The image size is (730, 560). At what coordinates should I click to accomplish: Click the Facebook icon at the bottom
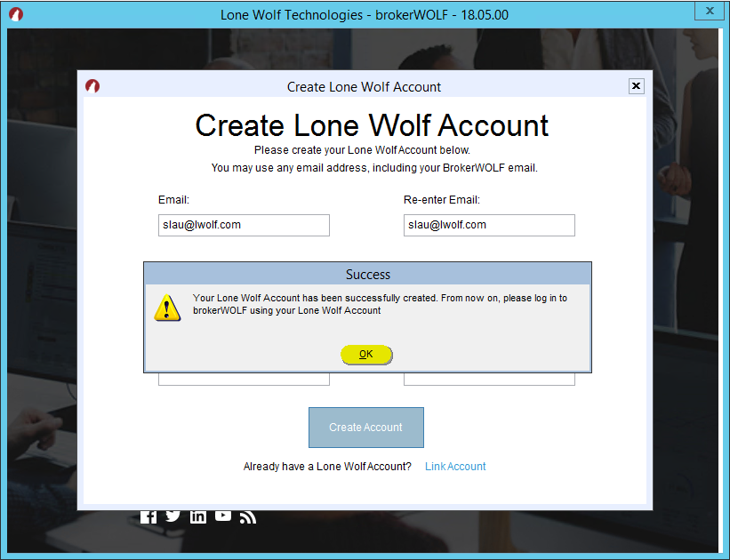coord(148,516)
